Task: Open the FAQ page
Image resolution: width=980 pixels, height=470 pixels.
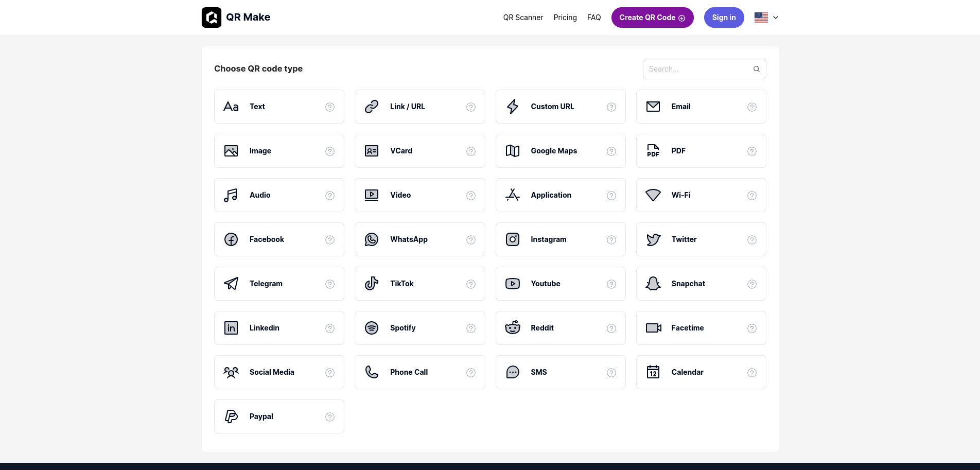Action: click(x=594, y=18)
